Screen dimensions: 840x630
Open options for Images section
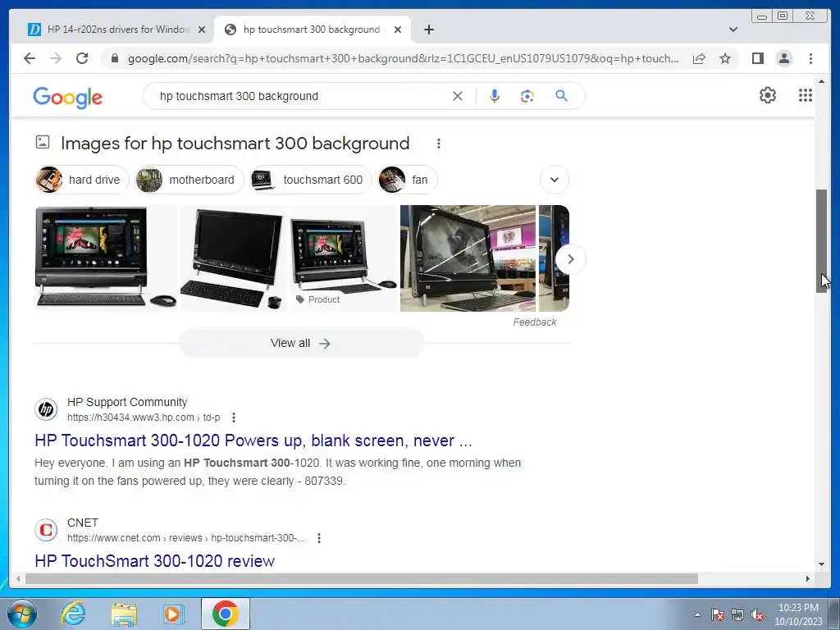[439, 144]
